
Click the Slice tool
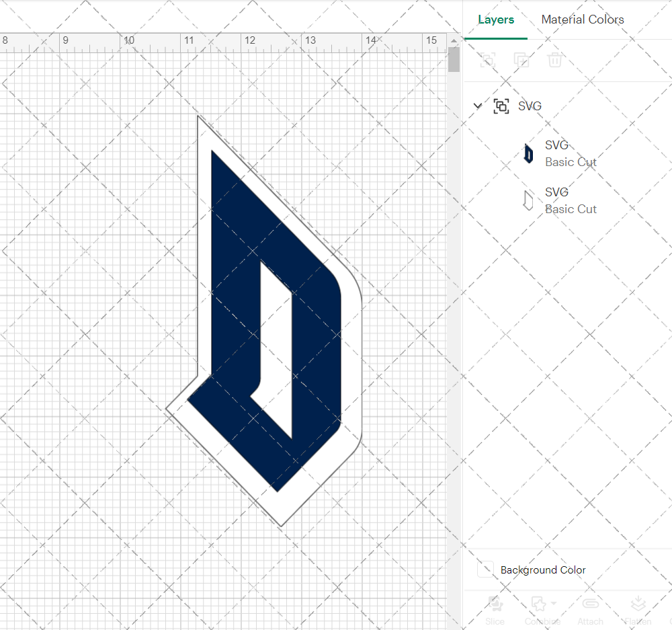495,611
